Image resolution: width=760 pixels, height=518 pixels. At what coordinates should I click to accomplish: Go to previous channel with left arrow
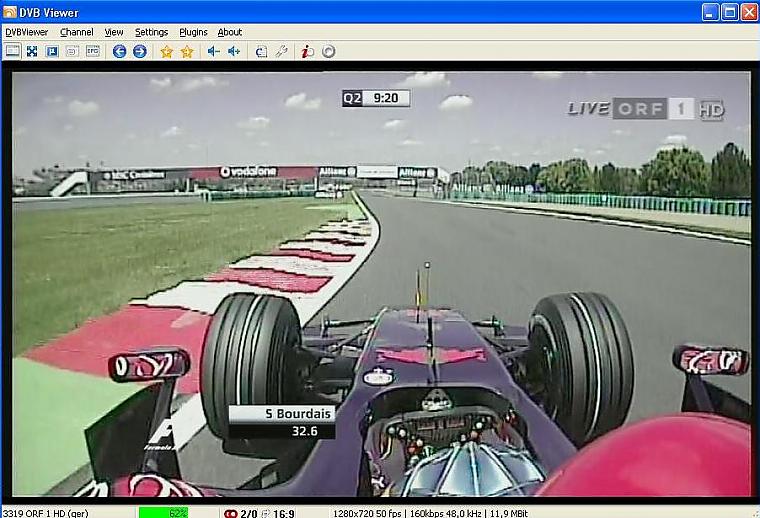point(119,51)
